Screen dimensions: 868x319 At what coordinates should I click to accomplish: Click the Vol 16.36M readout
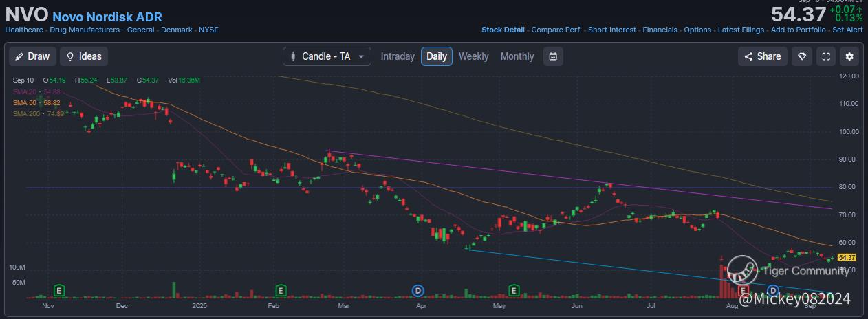[x=184, y=80]
